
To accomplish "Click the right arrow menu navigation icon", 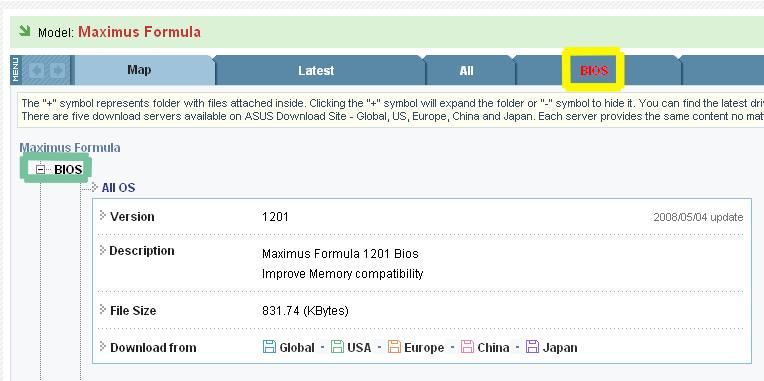I will tap(57, 71).
